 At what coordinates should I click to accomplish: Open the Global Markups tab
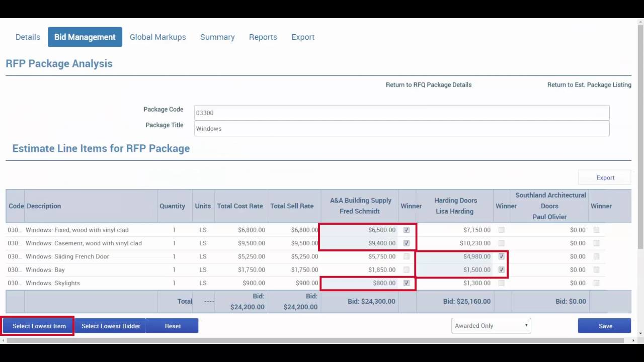click(157, 37)
